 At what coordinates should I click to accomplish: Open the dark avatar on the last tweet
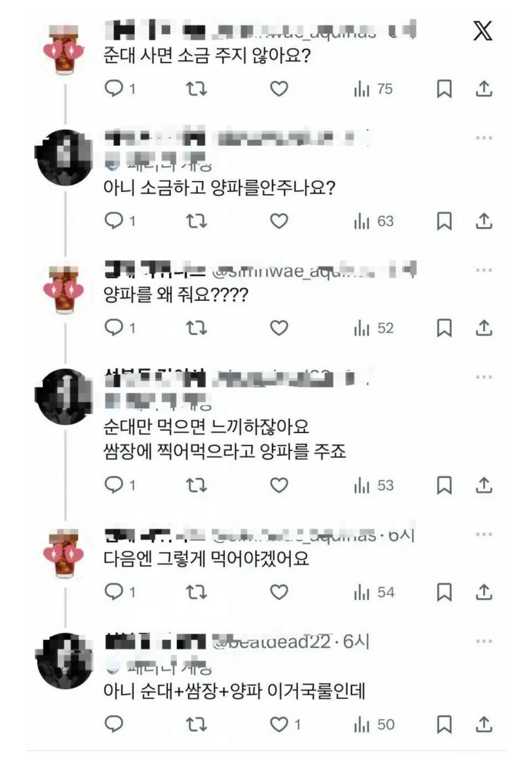pos(64,661)
